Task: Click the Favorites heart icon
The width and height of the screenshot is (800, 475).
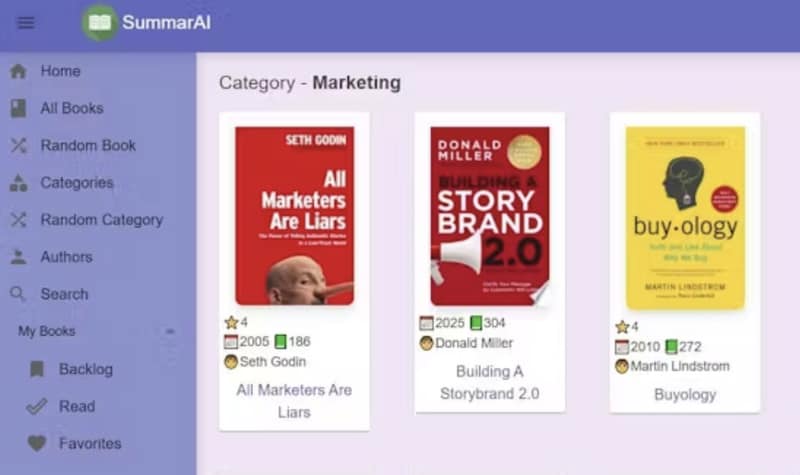Action: 37,443
